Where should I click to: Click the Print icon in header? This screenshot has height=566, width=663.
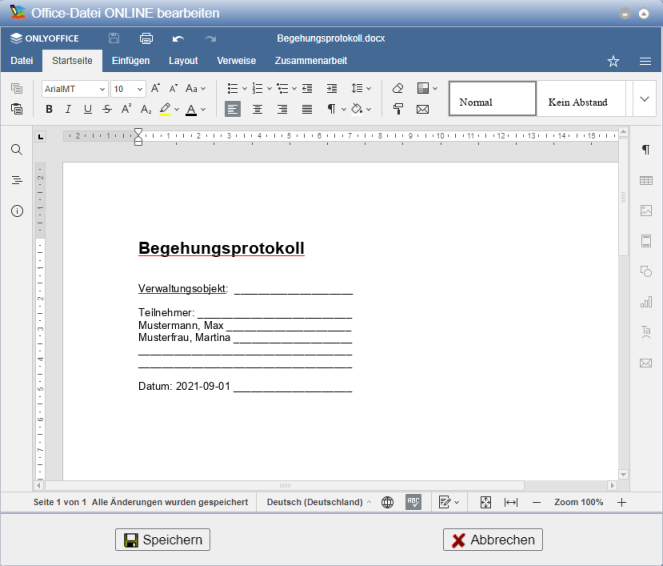coord(146,38)
